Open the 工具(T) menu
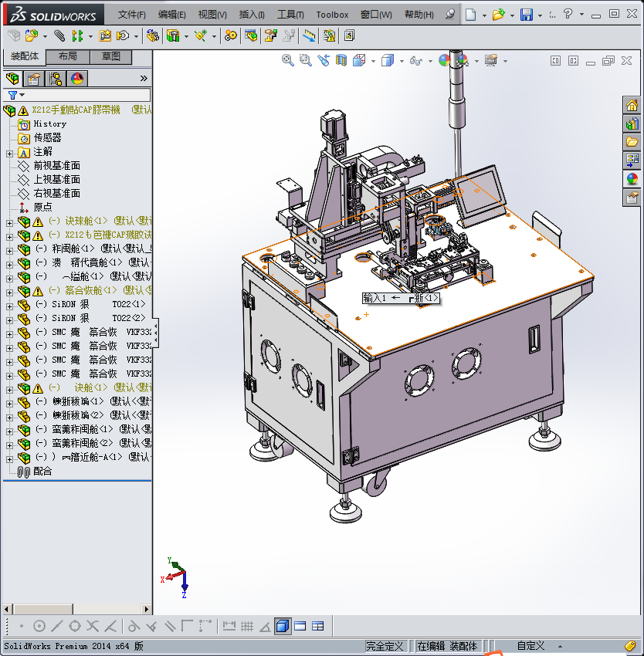 (x=290, y=15)
